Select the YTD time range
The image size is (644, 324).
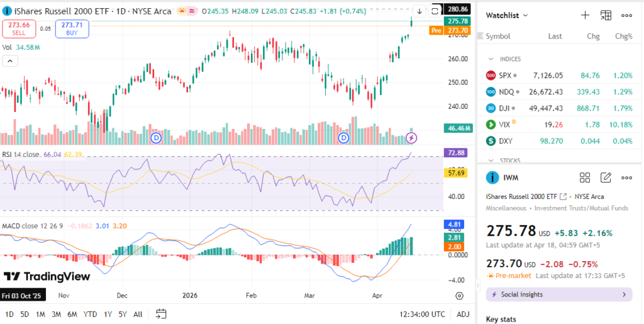point(90,314)
